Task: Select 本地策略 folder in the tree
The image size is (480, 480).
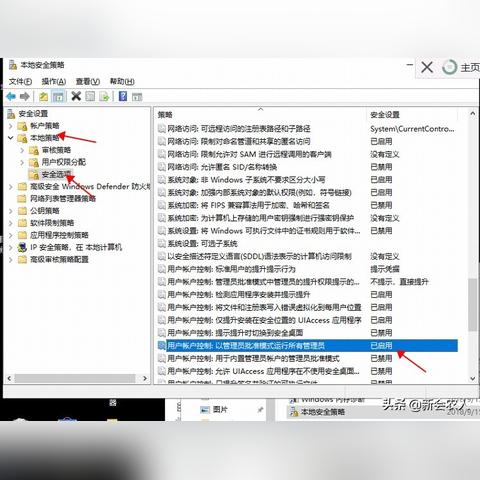Action: click(x=44, y=138)
